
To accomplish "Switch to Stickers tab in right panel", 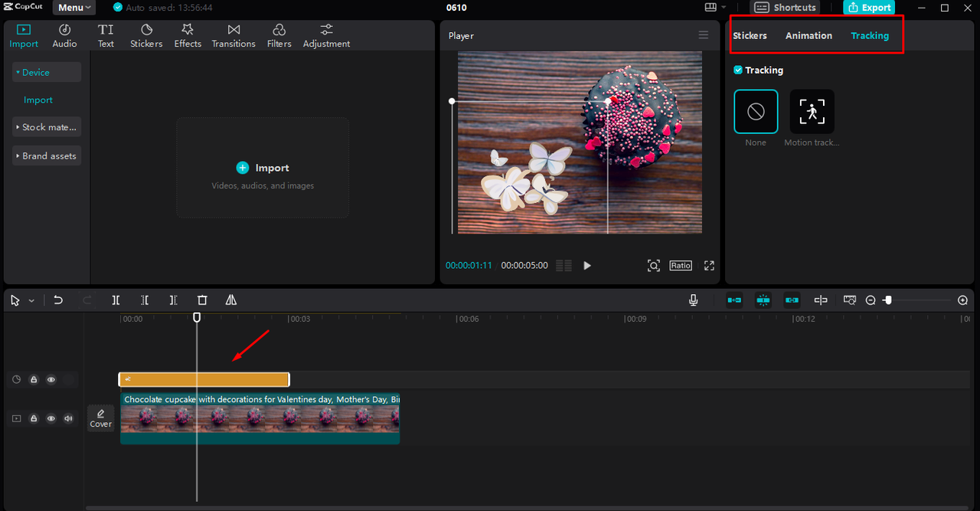I will tap(750, 35).
